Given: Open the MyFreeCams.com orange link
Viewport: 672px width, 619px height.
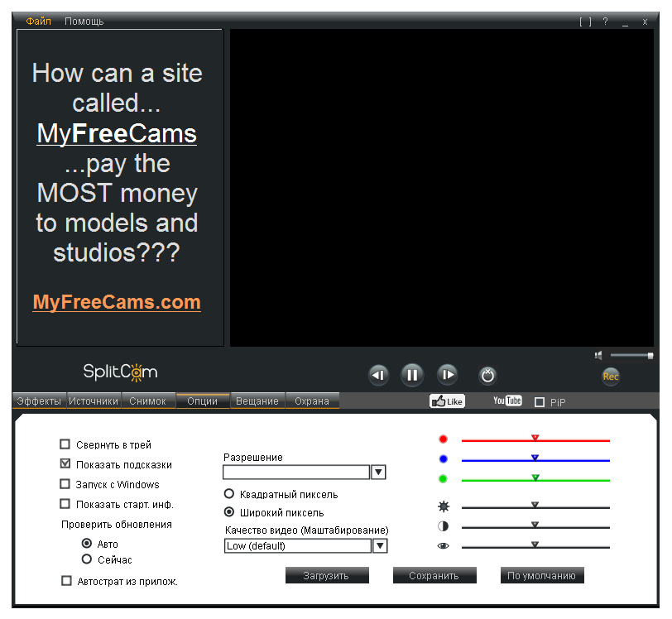Looking at the screenshot, I should 117,302.
